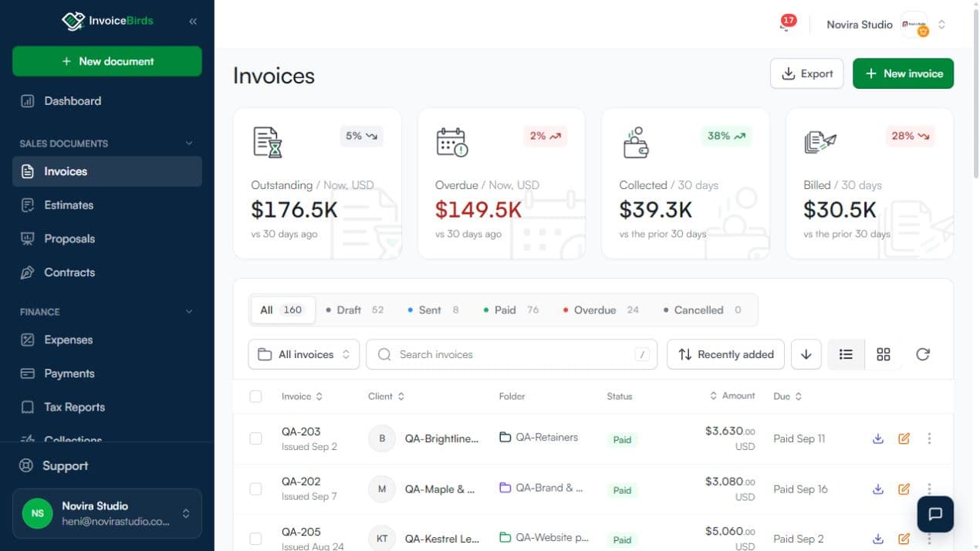Viewport: 980px width, 551px height.
Task: Filter by Paid tab
Action: click(511, 309)
